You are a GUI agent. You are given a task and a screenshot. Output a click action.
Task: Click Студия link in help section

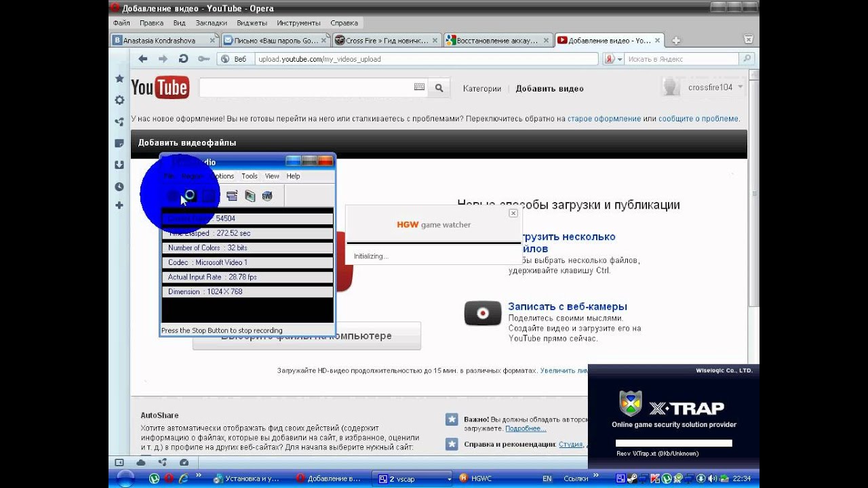point(570,445)
